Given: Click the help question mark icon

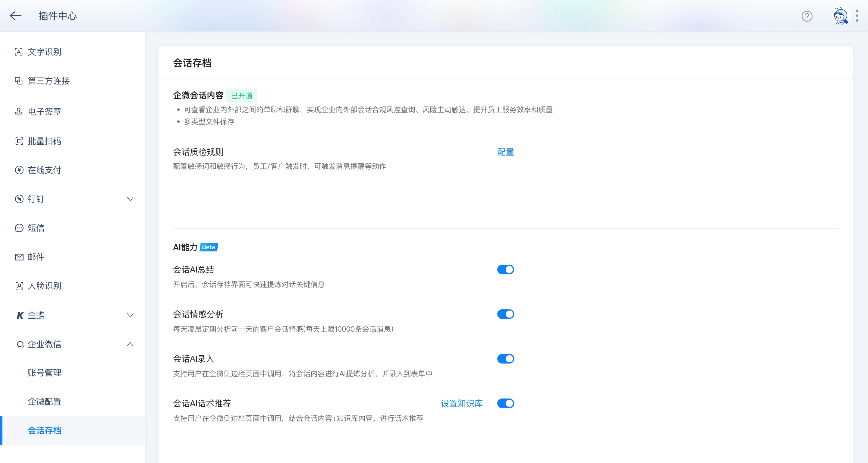Looking at the screenshot, I should tap(807, 16).
